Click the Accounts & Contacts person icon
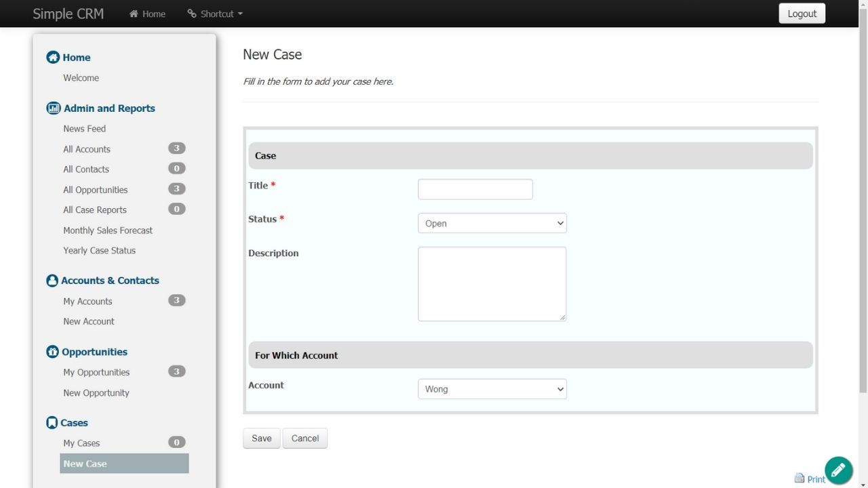 click(52, 281)
